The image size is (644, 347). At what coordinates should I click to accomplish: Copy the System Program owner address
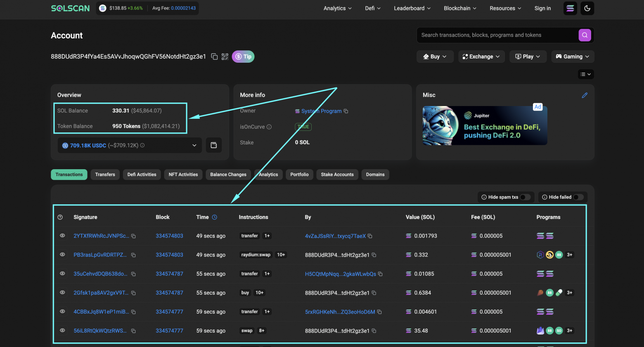346,111
